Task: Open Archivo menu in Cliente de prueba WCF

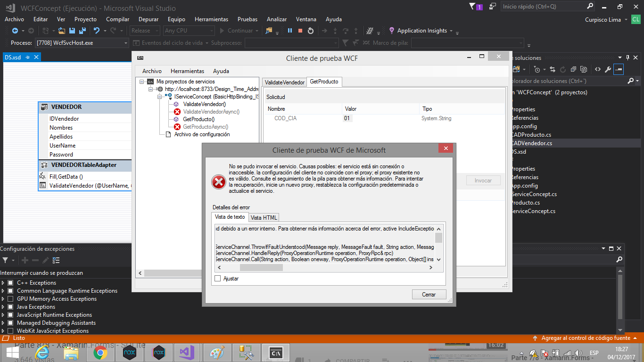Action: (152, 71)
